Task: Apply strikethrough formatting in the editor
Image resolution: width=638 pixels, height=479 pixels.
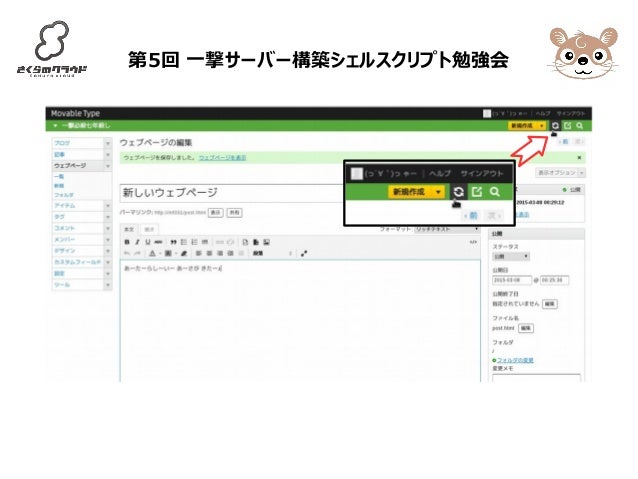Action: click(158, 242)
